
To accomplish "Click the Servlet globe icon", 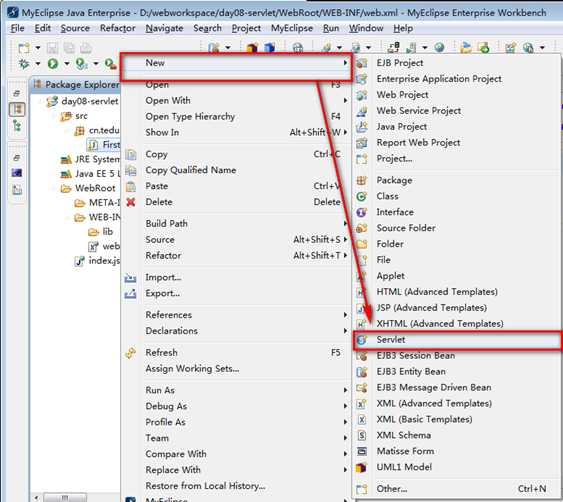I will tap(362, 340).
